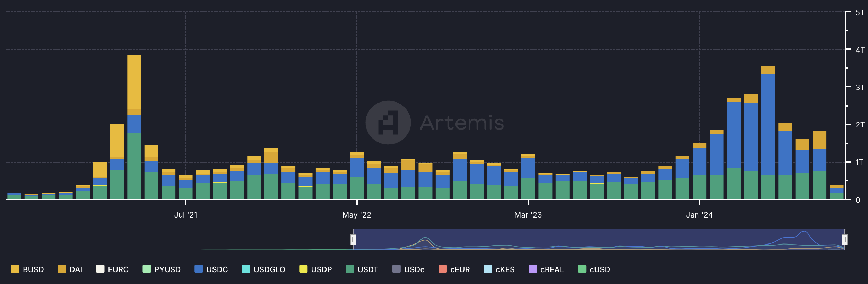Click the 3T y-axis label
868x284 pixels.
(860, 87)
